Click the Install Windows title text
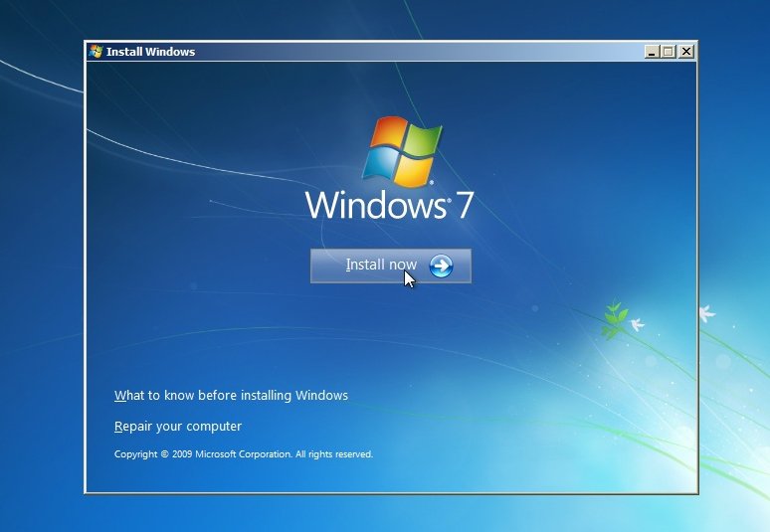Screen dimensions: 770x532 (x=150, y=52)
